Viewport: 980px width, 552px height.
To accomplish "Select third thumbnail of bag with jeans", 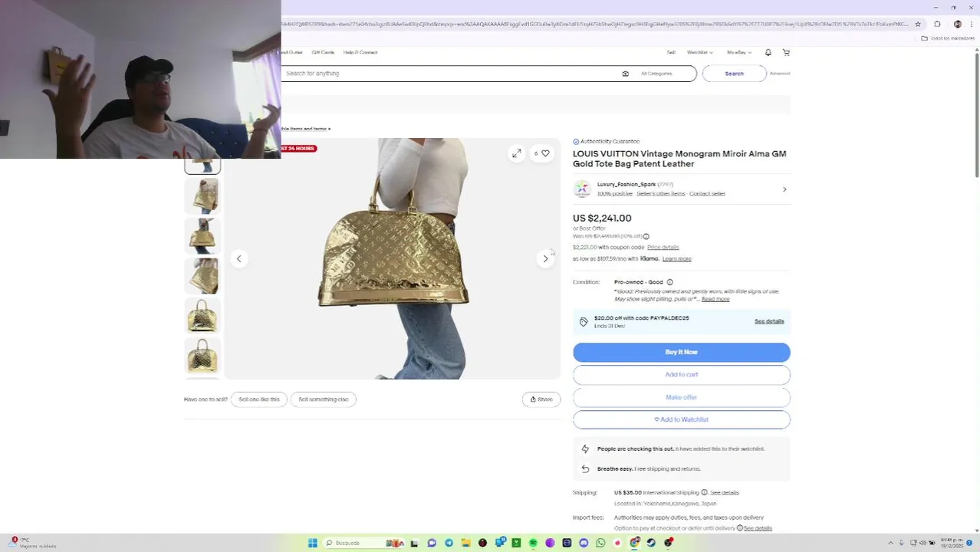I will [202, 235].
